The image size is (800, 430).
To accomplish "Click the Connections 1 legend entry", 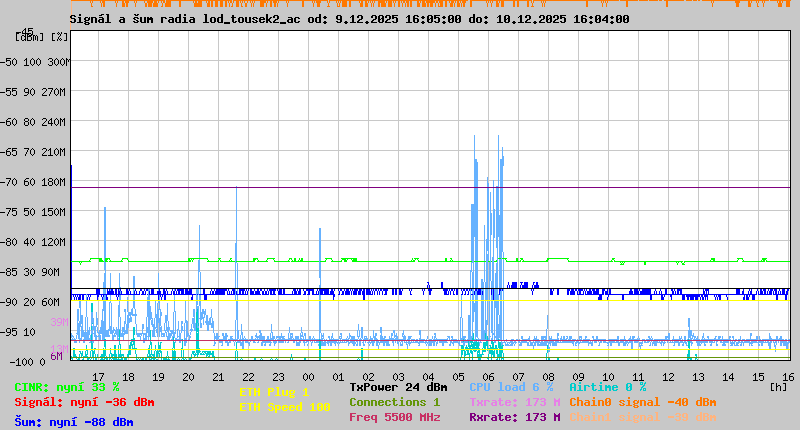I will pyautogui.click(x=394, y=402).
